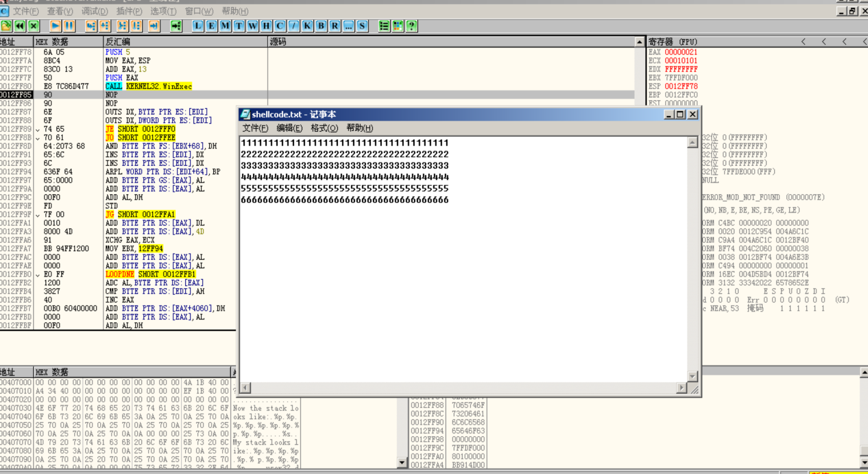Open Notepad's 格式(O) format menu

point(324,128)
